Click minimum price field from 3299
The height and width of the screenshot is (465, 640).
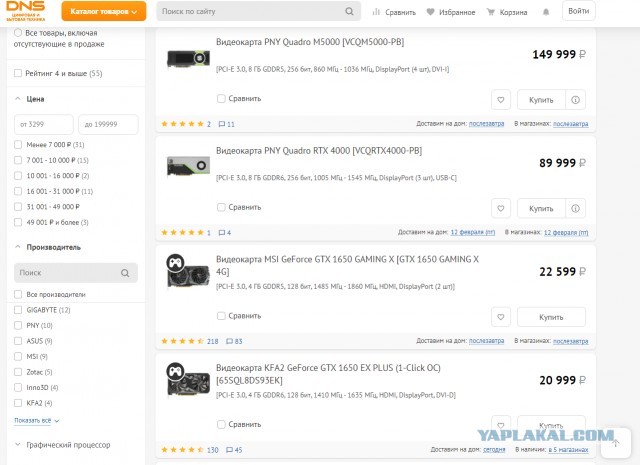pyautogui.click(x=44, y=124)
